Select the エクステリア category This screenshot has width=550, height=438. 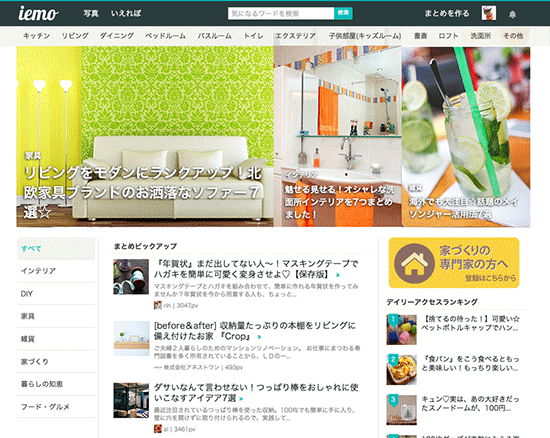click(295, 36)
